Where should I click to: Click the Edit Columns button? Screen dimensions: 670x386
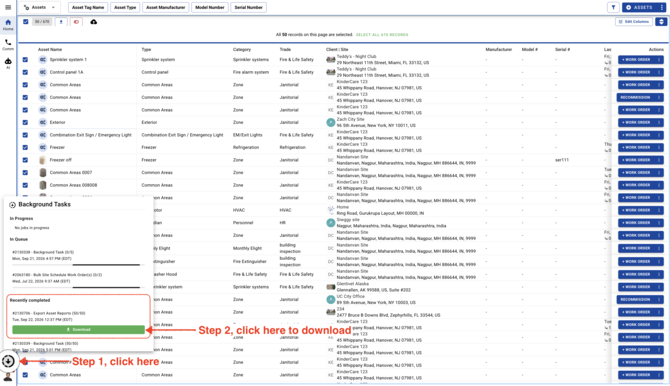coord(634,22)
